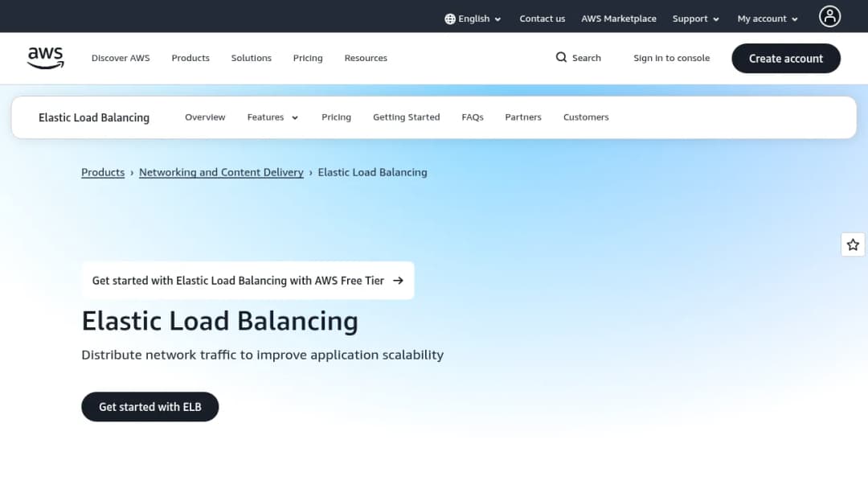Viewport: 868px width, 489px height.
Task: Open Discover AWS menu
Action: pyautogui.click(x=121, y=58)
